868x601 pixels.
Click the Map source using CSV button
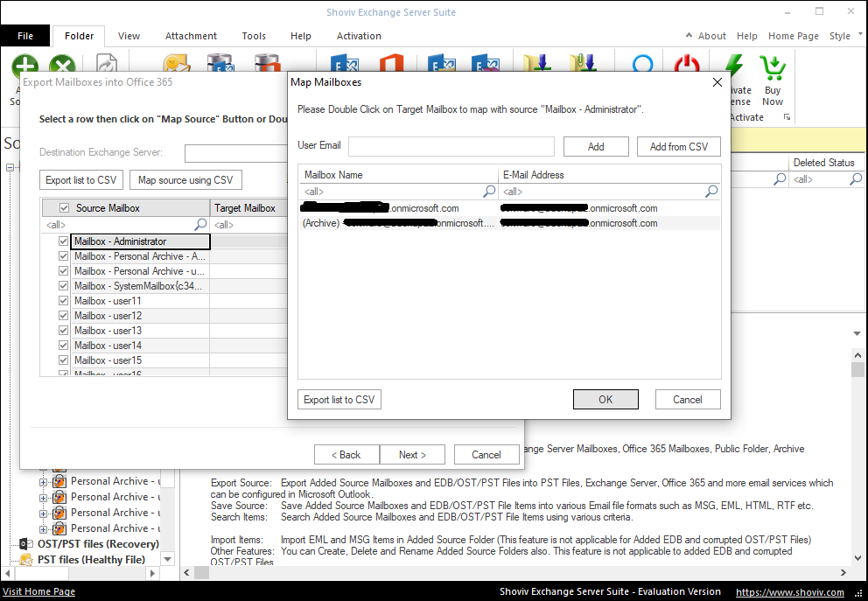point(185,180)
